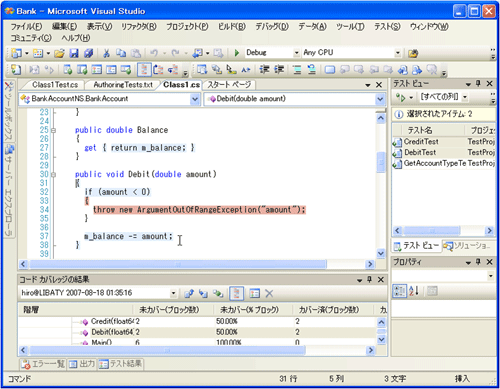Switch to AuthoringTests.txt tab
This screenshot has height=389, width=500.
(x=123, y=85)
